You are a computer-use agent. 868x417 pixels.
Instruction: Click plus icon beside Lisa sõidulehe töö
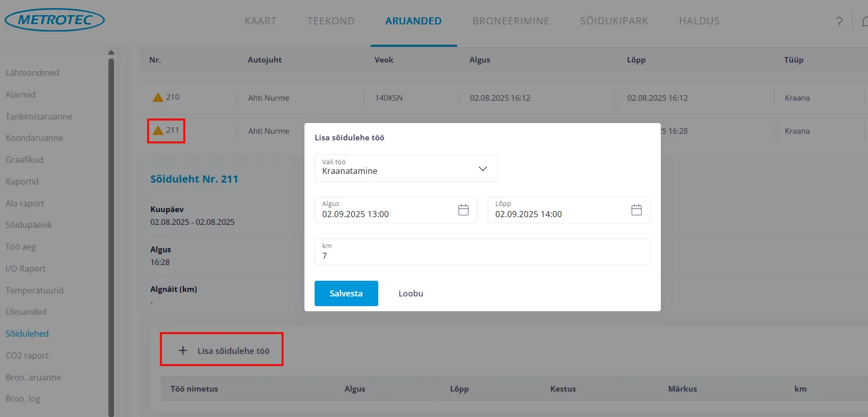(x=183, y=350)
